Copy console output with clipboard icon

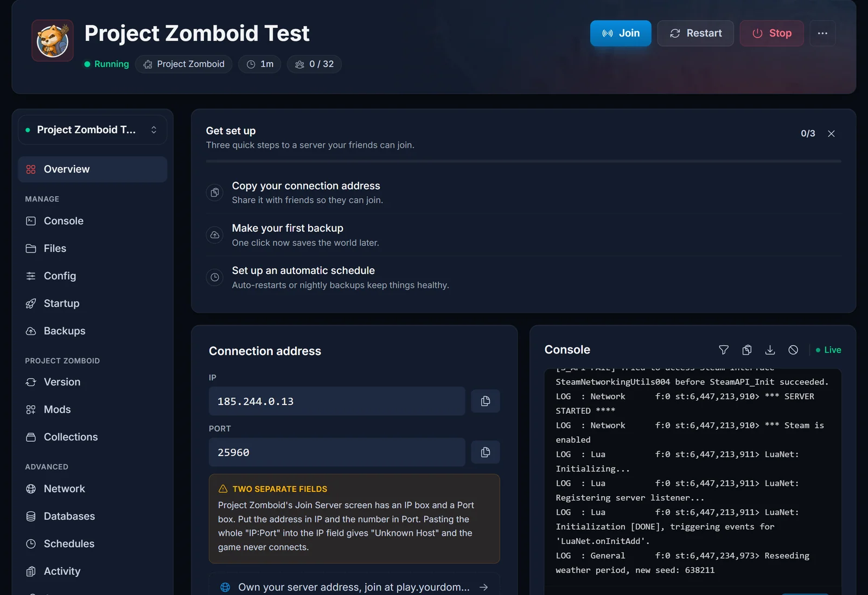[747, 350]
